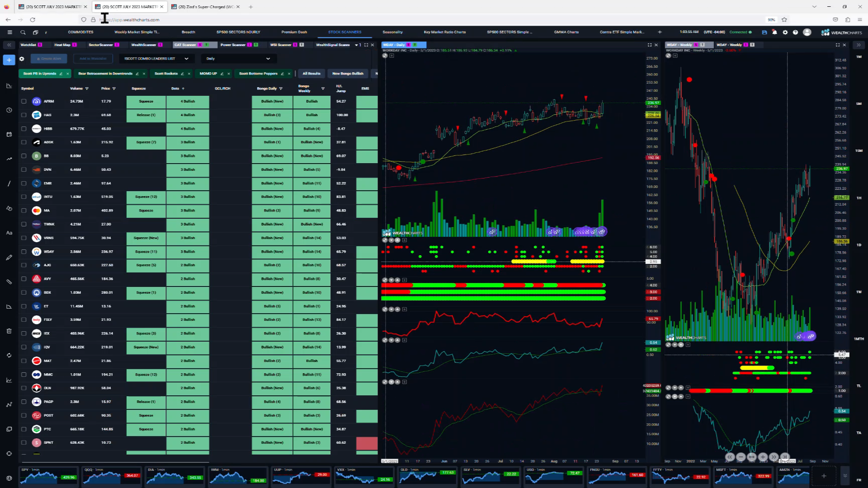The image size is (868, 488).
Task: Open the trash delete drawings tool
Action: (x=9, y=331)
